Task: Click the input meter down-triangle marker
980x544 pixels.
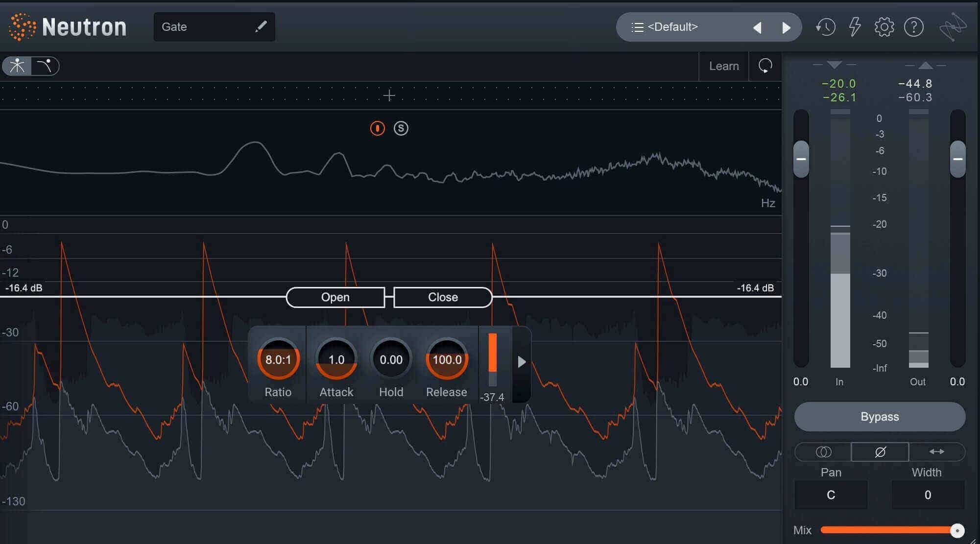Action: point(834,65)
